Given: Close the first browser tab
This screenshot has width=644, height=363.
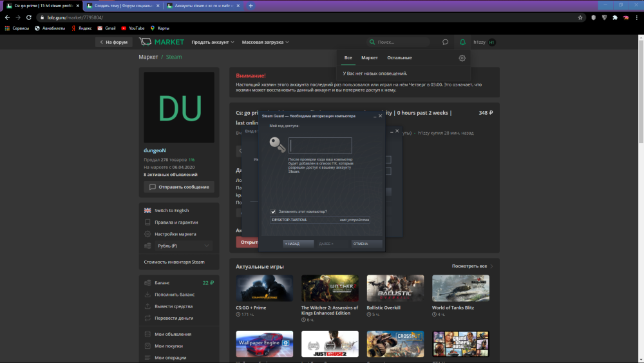Looking at the screenshot, I should (78, 6).
